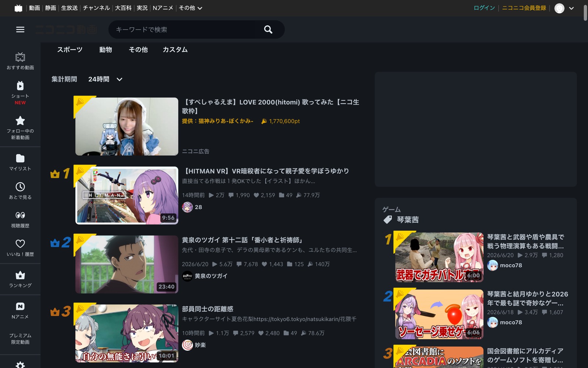This screenshot has height=368, width=588.
Task: Open いいね！履歴 heart icon
Action: click(x=20, y=244)
